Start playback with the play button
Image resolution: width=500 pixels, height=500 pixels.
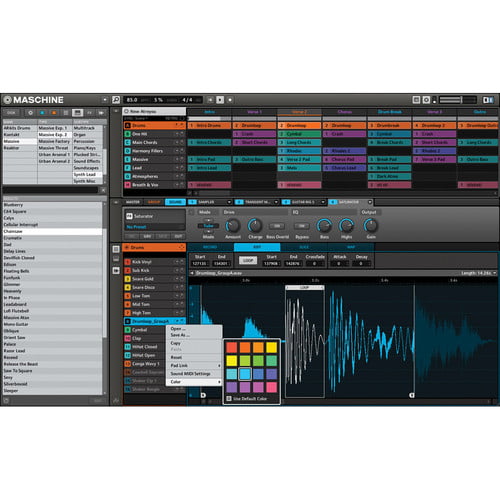coord(220,99)
